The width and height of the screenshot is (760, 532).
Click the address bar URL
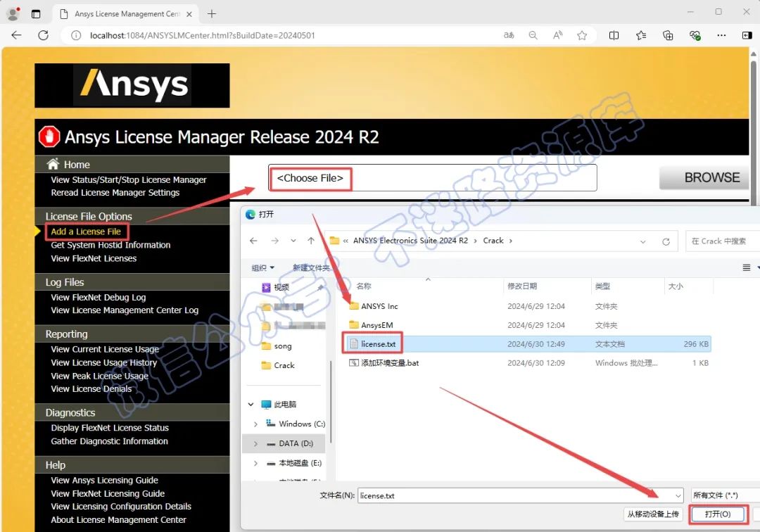tap(202, 35)
